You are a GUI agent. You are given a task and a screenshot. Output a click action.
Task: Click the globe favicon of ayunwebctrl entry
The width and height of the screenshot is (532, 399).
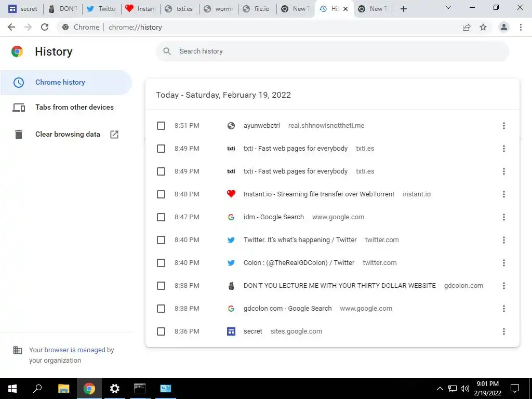[x=231, y=126]
